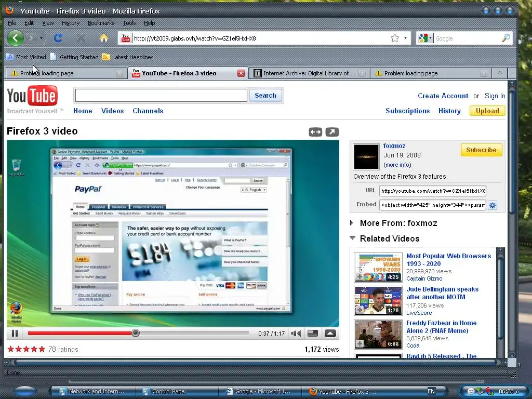Open the player up-arrow menu button
Image resolution: width=532 pixels, height=399 pixels.
(330, 333)
